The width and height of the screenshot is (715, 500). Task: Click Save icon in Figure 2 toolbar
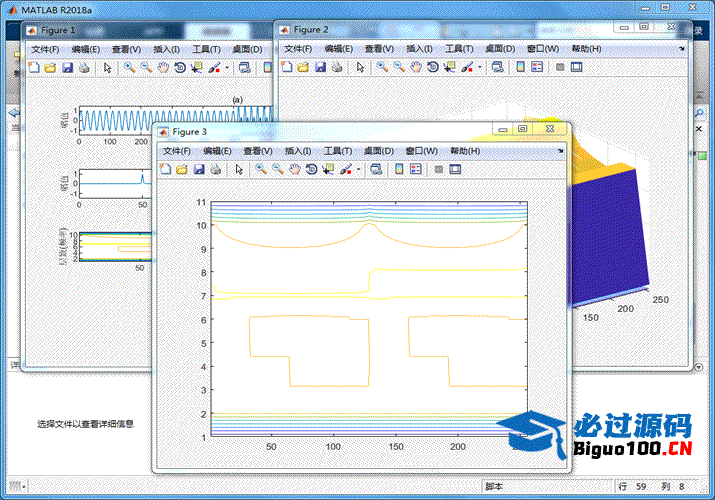coord(320,67)
